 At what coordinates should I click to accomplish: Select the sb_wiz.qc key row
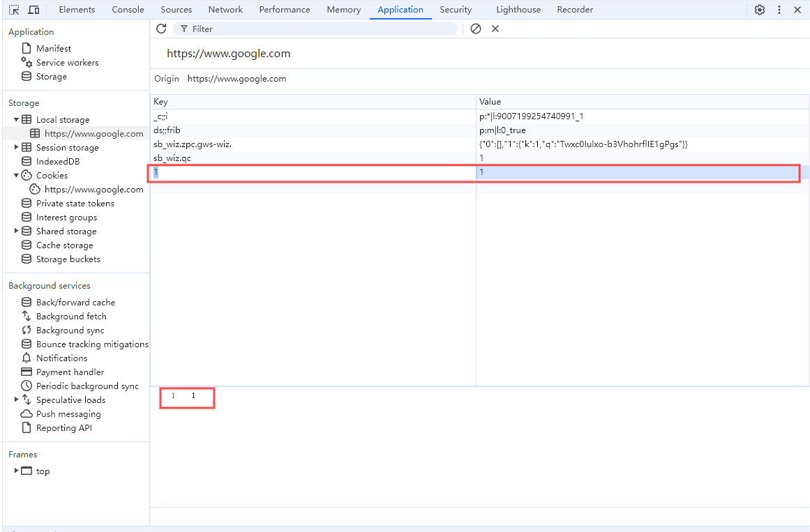[x=313, y=158]
